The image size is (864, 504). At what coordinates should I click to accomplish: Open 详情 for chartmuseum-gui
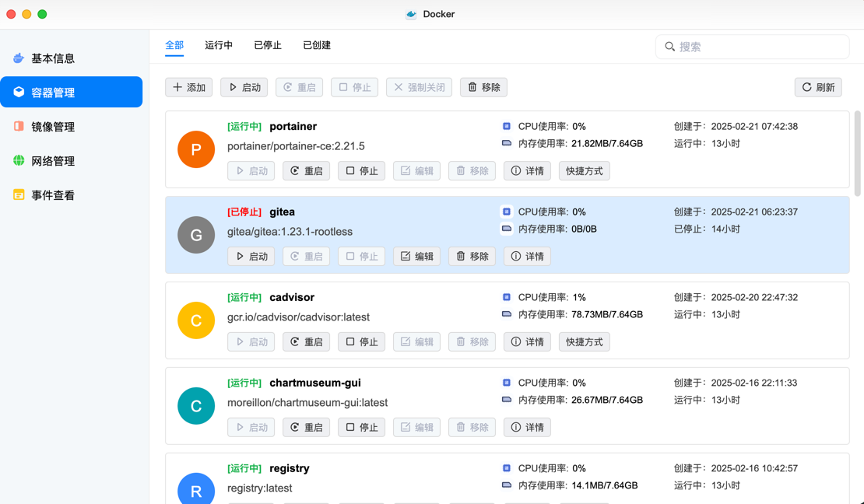tap(527, 427)
